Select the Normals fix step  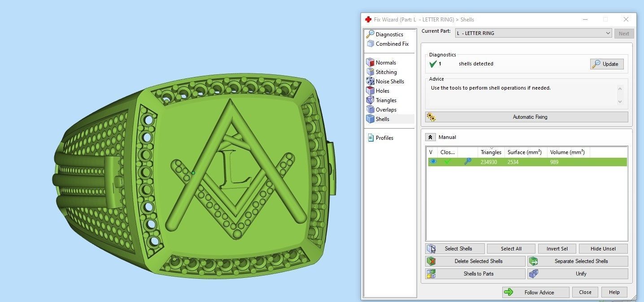pyautogui.click(x=386, y=63)
